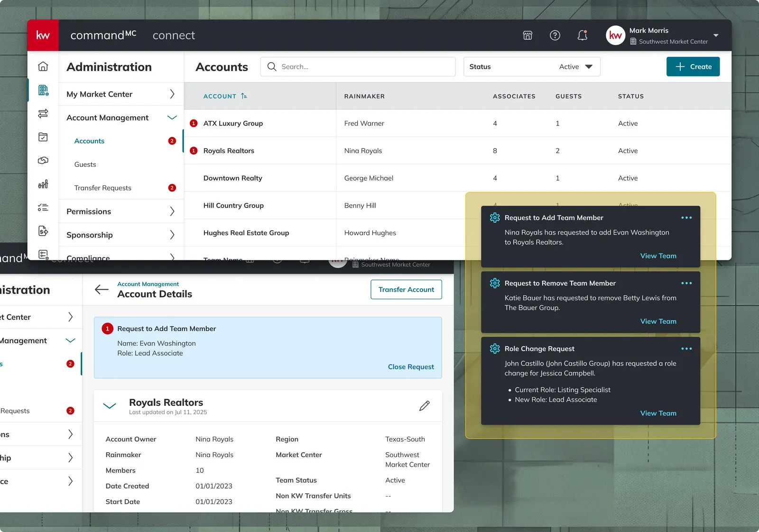Click rainmaker Fred Warner

coord(364,123)
